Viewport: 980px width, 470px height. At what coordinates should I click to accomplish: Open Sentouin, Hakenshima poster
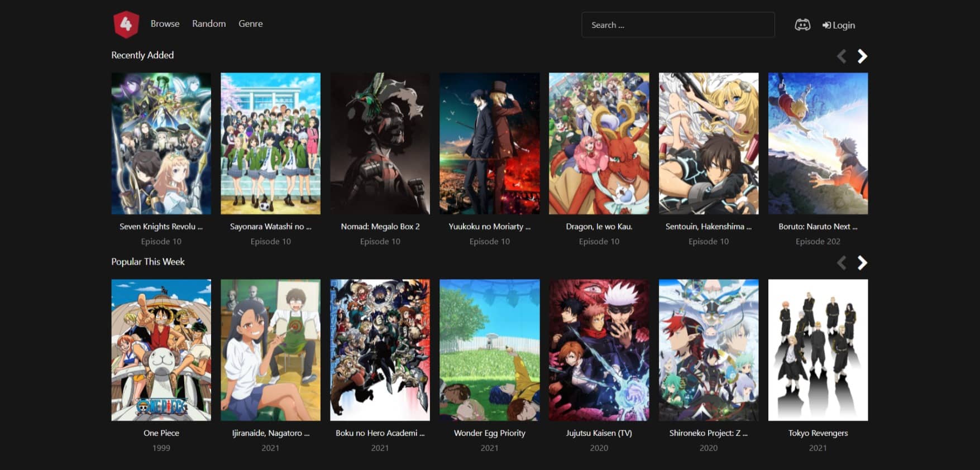(709, 143)
